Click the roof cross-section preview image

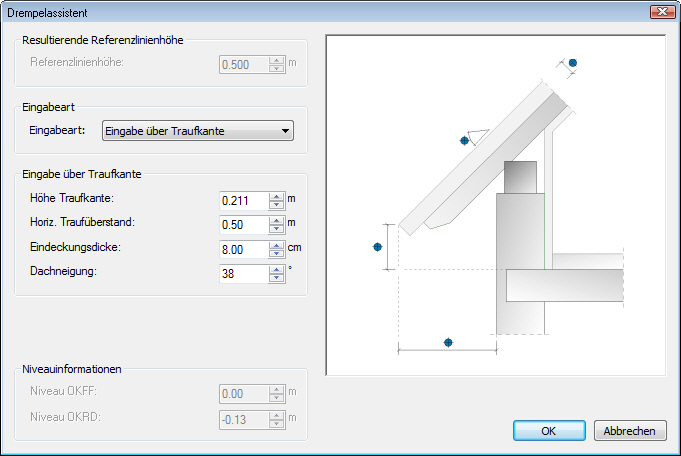coord(496,205)
